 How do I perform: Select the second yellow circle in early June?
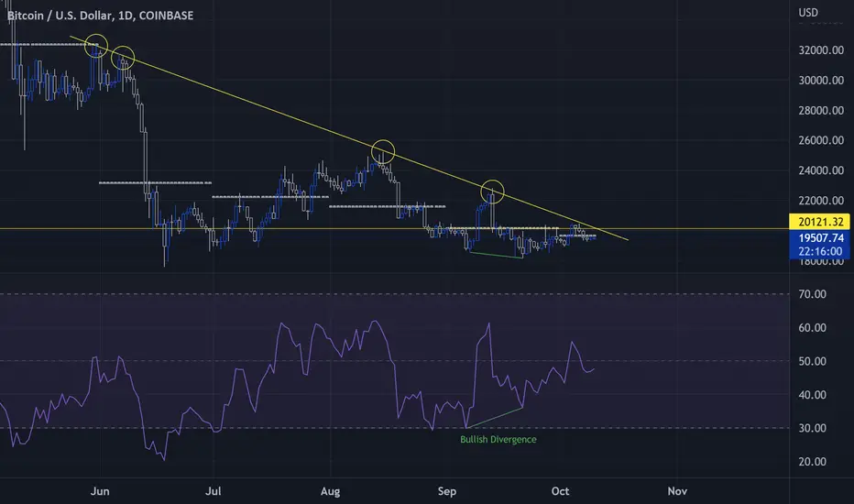tap(123, 59)
